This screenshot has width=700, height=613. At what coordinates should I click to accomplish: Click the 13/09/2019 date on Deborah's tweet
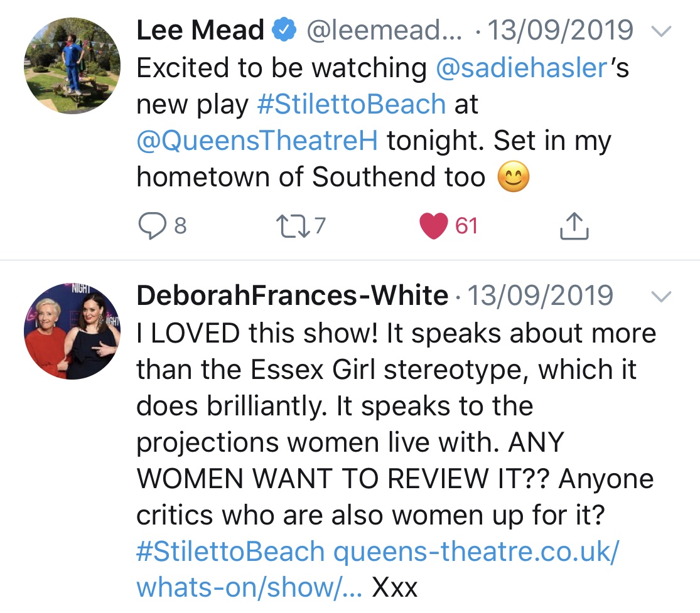(541, 296)
